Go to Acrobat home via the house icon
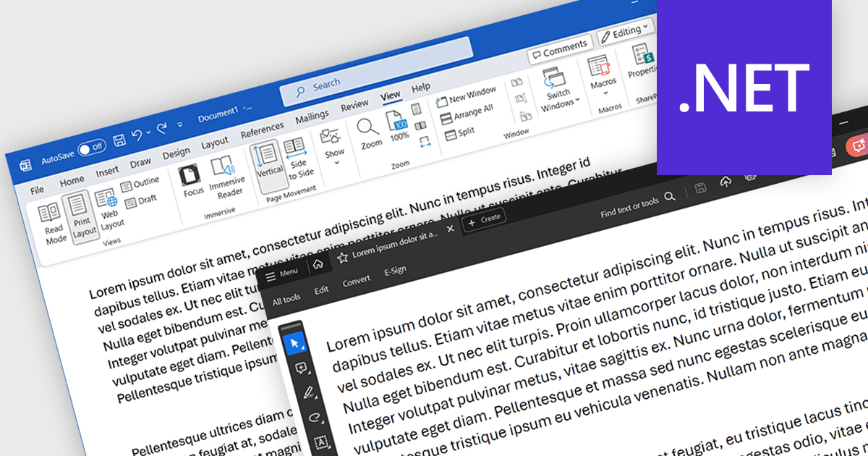 pos(318,264)
